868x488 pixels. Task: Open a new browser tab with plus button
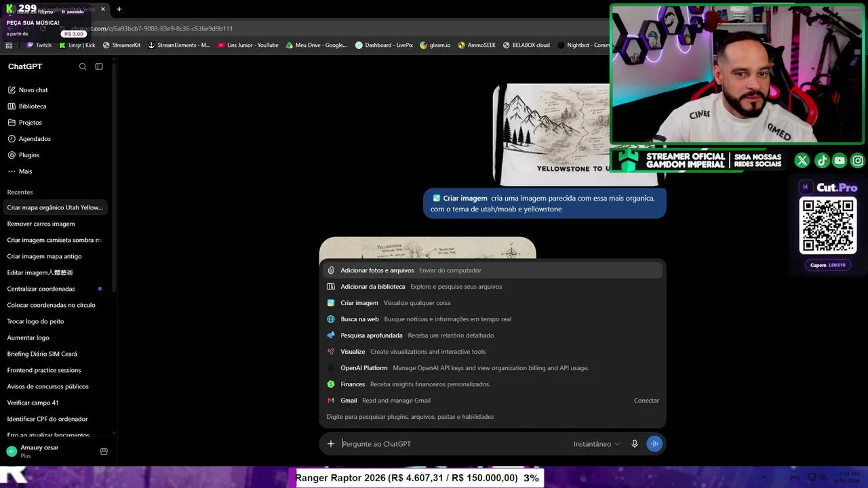[119, 9]
